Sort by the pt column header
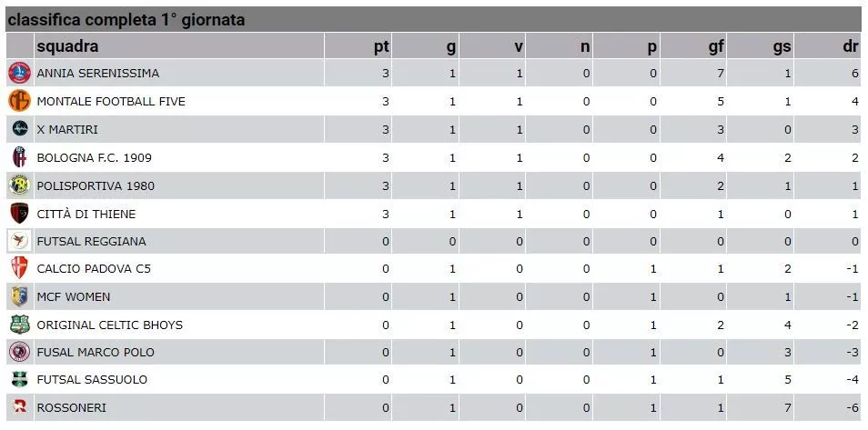Image resolution: width=868 pixels, height=430 pixels. pyautogui.click(x=382, y=47)
